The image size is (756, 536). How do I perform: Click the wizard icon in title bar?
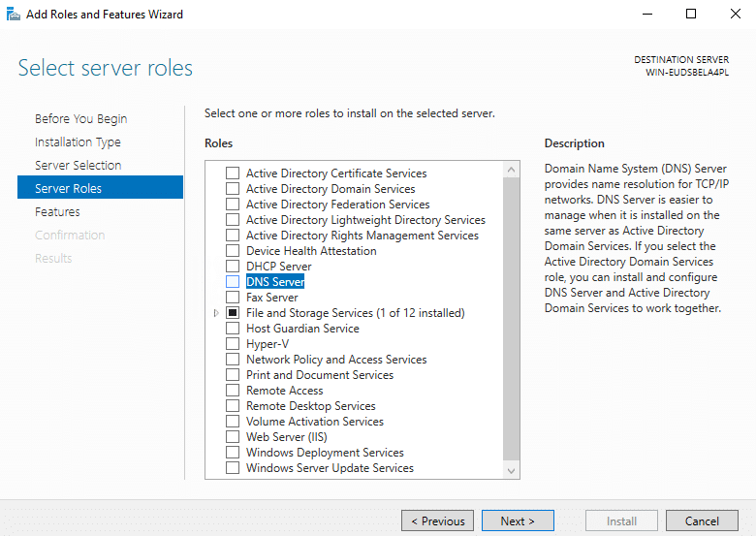12,15
